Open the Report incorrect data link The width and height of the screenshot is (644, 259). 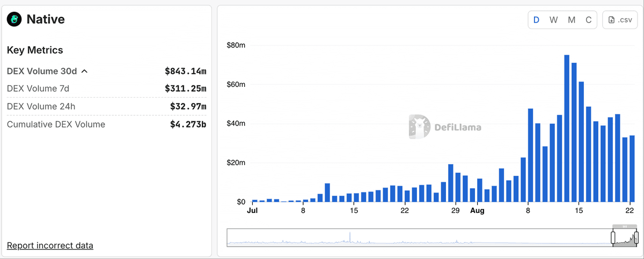coord(50,246)
